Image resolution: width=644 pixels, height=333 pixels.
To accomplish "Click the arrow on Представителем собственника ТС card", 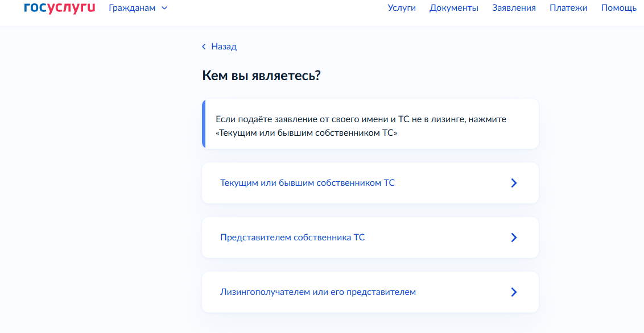I will pyautogui.click(x=513, y=238).
